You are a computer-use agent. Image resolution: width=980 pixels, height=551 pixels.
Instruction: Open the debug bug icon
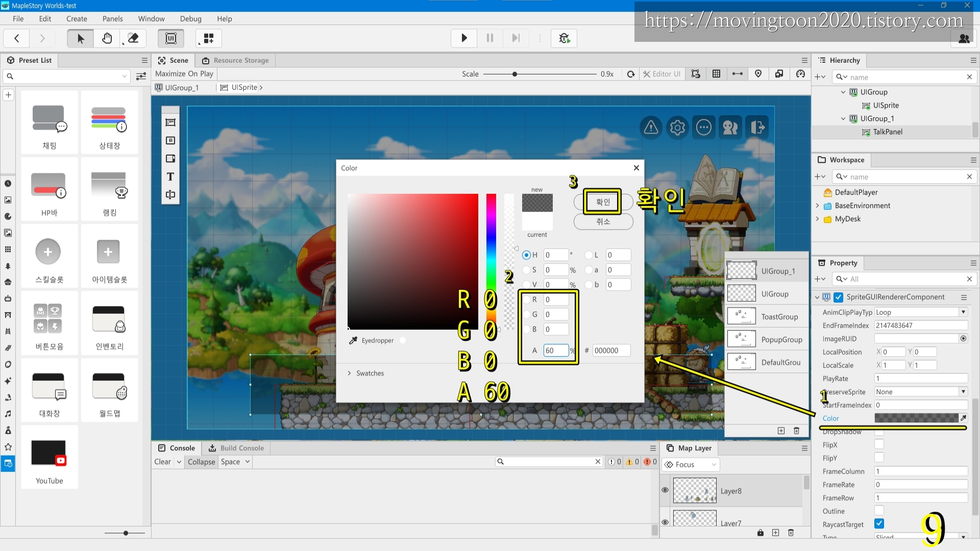click(x=564, y=38)
